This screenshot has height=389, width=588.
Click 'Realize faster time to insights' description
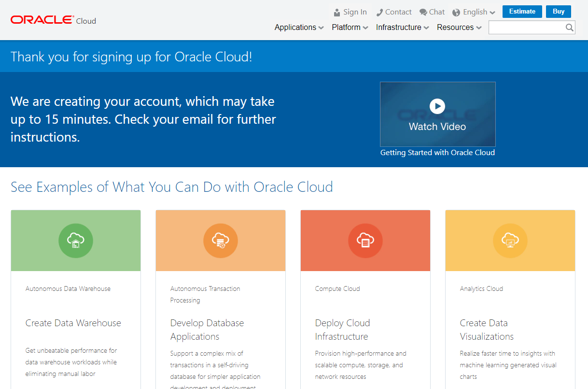click(x=508, y=365)
